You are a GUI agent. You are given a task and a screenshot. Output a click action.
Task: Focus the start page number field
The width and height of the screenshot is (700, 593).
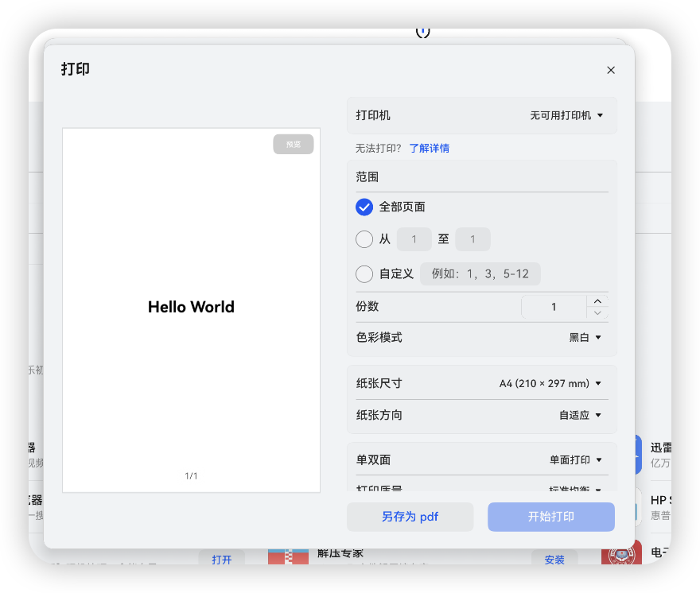click(414, 239)
